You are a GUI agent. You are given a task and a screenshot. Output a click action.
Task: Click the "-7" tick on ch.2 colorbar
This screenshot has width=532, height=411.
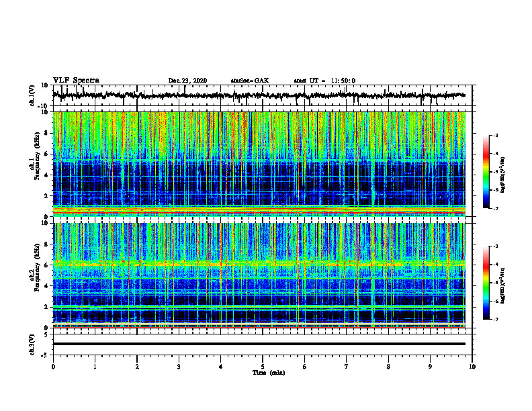495,320
